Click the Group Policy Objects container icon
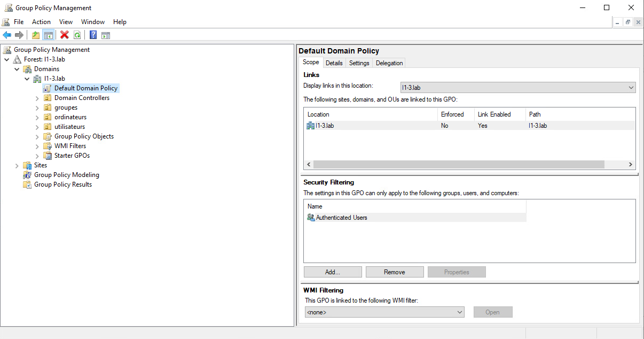This screenshot has height=339, width=644. [48, 136]
